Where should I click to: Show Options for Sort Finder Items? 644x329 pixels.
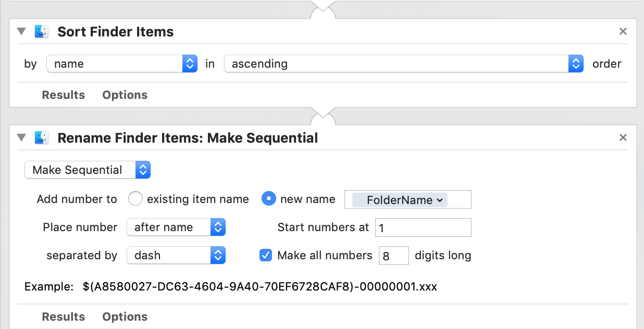125,95
